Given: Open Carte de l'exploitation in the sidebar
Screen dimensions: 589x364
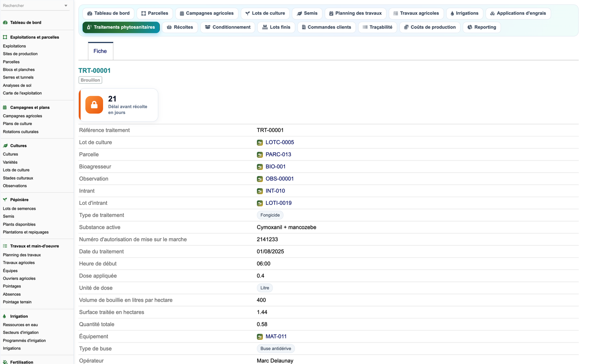Looking at the screenshot, I should tap(22, 93).
